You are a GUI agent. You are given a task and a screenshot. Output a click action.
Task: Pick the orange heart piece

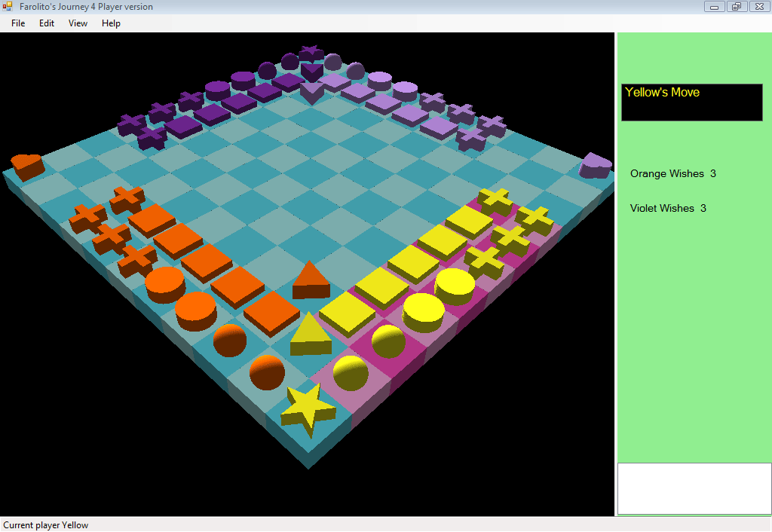pos(27,165)
